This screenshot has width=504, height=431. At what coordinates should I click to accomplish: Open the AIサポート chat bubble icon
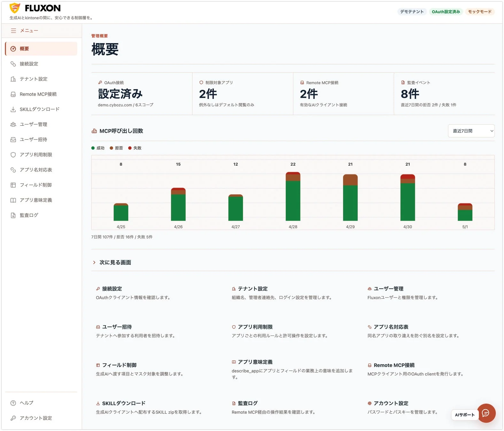click(x=486, y=413)
